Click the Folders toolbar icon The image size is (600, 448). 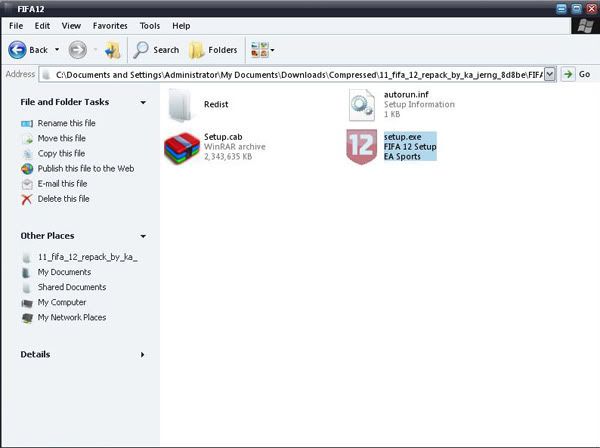coord(197,50)
